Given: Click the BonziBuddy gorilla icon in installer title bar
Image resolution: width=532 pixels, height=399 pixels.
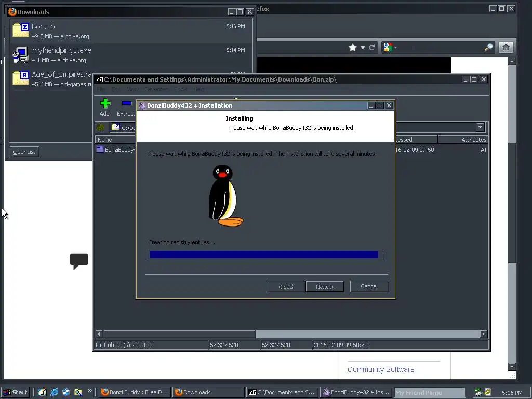Looking at the screenshot, I should pos(142,105).
